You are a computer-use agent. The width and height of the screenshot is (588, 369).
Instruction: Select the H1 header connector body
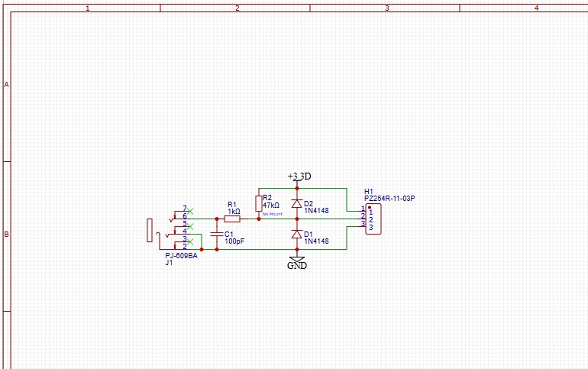pos(373,219)
